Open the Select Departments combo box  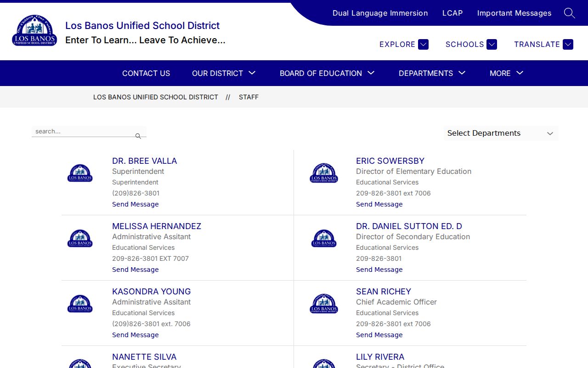pos(500,133)
